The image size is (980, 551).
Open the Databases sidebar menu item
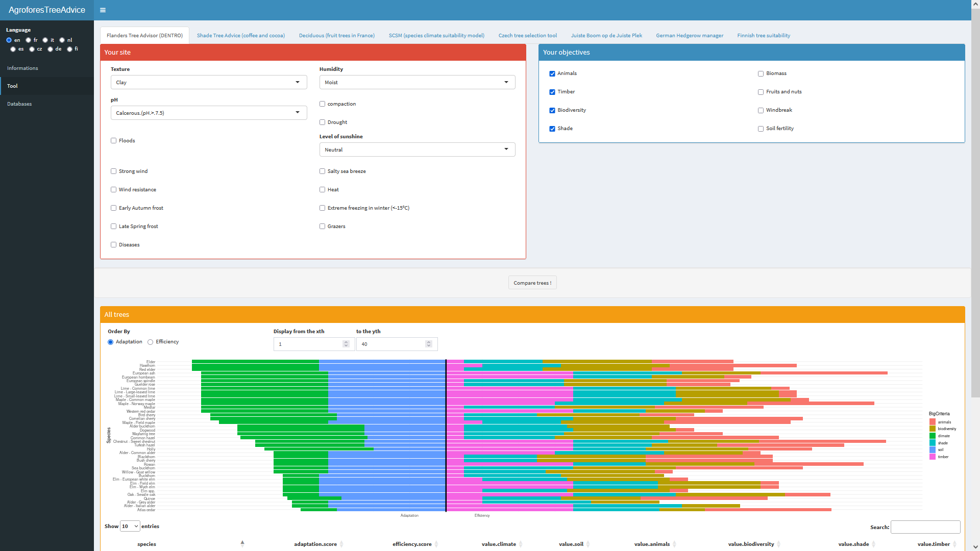(19, 104)
